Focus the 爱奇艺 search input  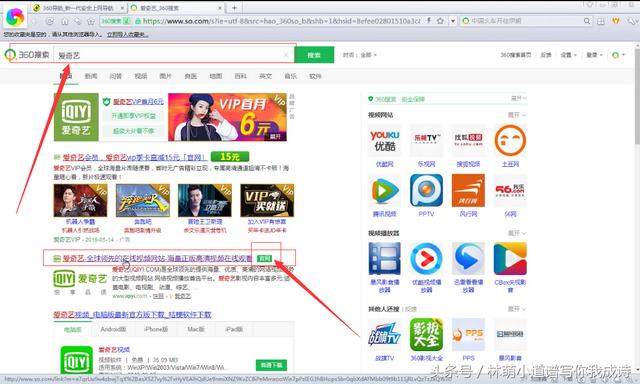[167, 55]
